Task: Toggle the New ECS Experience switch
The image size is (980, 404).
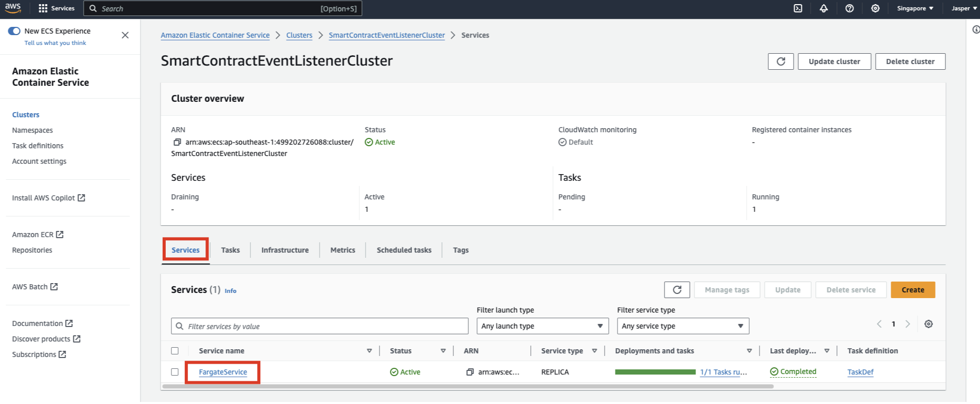Action: tap(14, 31)
